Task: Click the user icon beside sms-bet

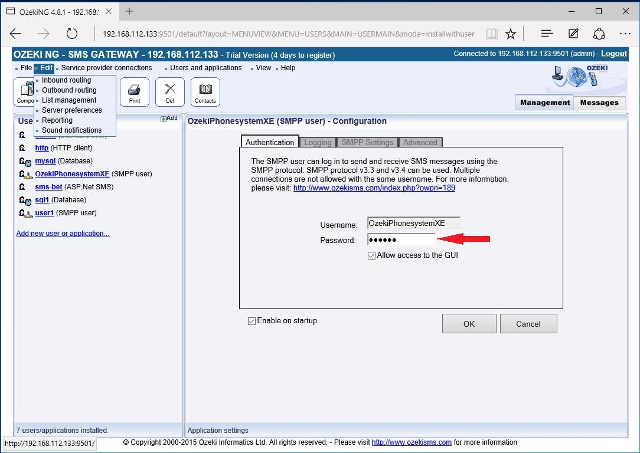Action: coord(22,187)
